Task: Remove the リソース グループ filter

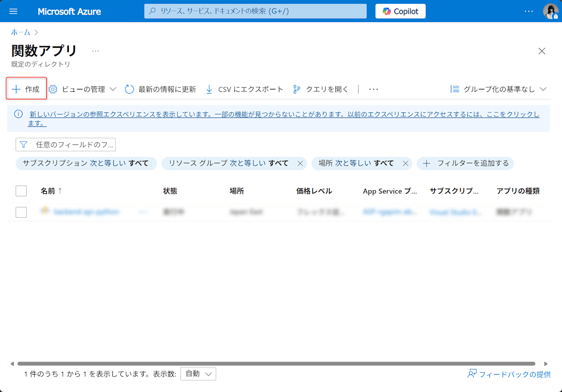Action: tap(300, 163)
